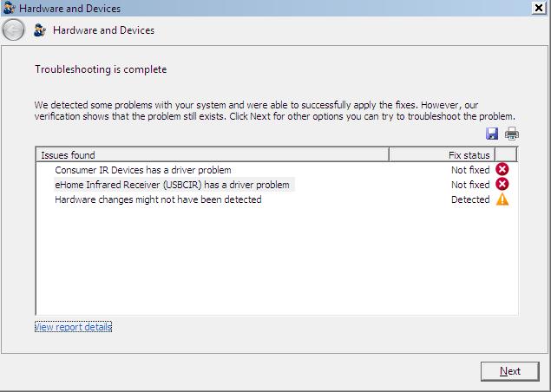Close the Hardware and Devices window
The height and width of the screenshot is (392, 551).
pyautogui.click(x=539, y=8)
